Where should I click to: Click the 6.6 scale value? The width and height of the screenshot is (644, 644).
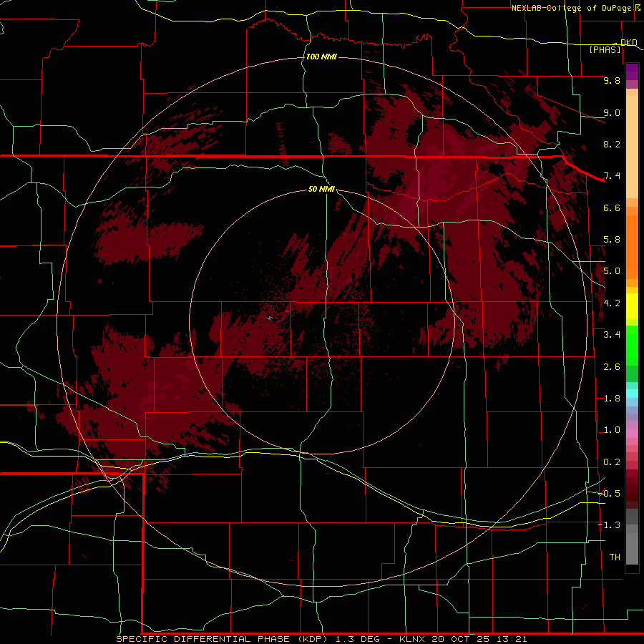(x=612, y=208)
